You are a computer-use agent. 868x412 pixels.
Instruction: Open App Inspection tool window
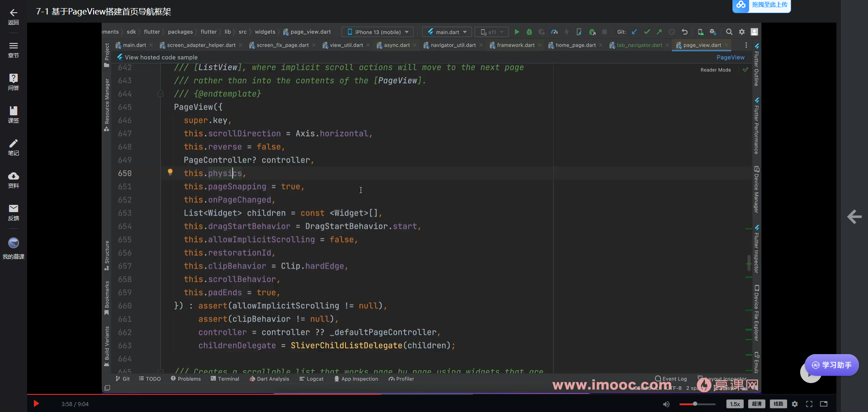click(x=356, y=379)
